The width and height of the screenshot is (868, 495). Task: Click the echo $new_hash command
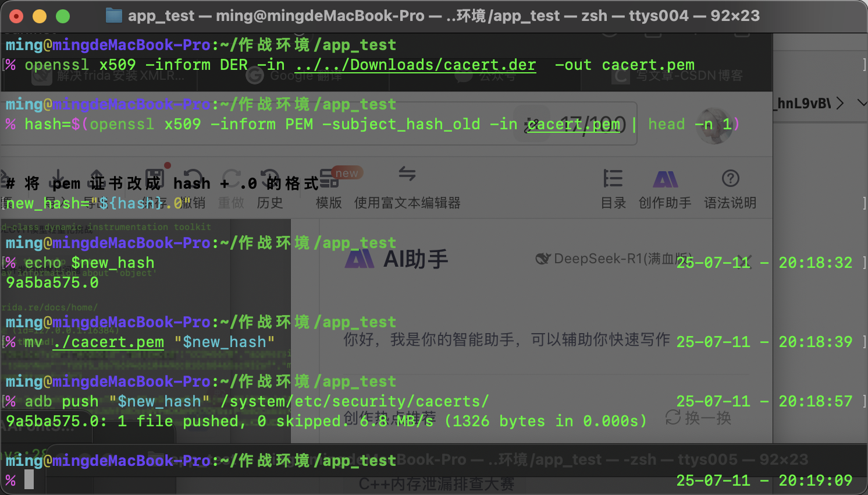coord(90,263)
